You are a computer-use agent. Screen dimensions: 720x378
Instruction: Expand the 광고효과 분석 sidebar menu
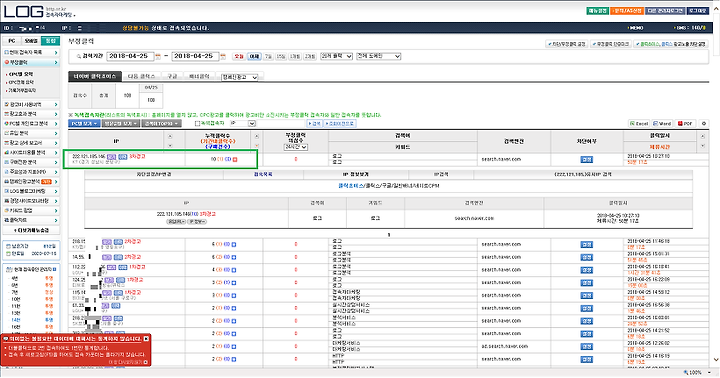(x=31, y=114)
